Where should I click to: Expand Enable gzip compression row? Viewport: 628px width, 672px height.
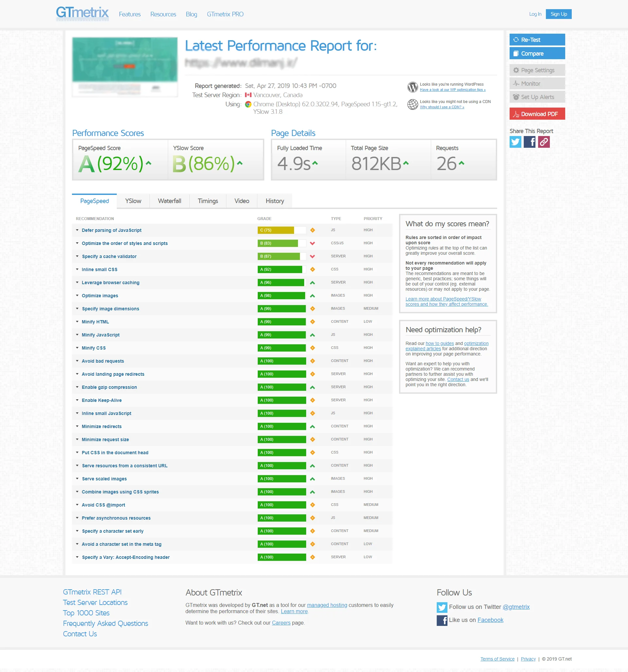click(109, 388)
